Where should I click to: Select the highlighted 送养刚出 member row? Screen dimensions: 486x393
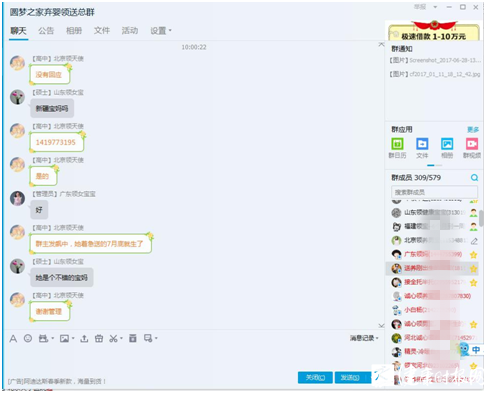click(x=432, y=268)
